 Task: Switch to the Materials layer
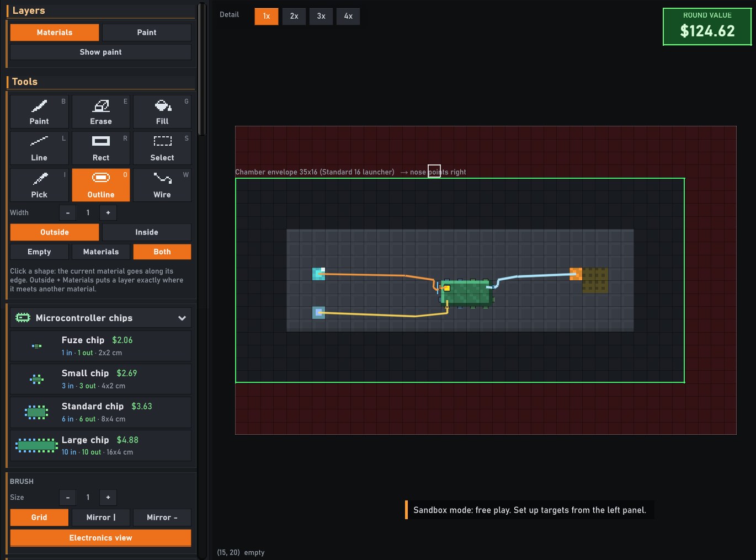click(55, 33)
